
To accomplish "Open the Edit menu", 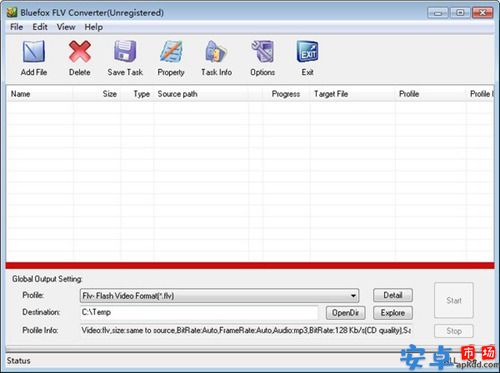I will [x=40, y=27].
